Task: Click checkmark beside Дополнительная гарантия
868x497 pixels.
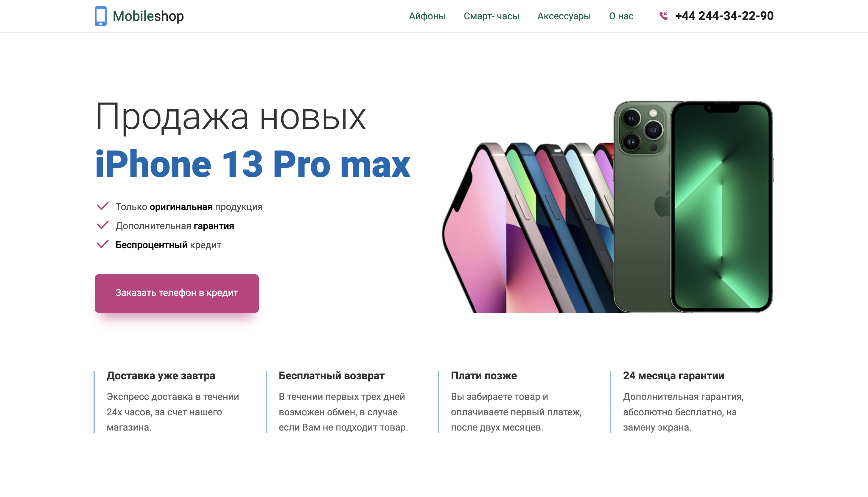Action: (103, 225)
